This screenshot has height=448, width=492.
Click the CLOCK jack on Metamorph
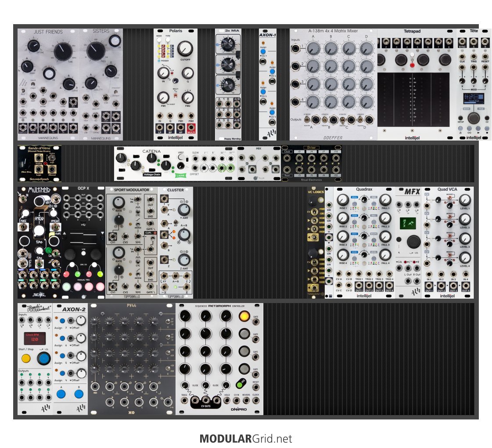pos(256,400)
